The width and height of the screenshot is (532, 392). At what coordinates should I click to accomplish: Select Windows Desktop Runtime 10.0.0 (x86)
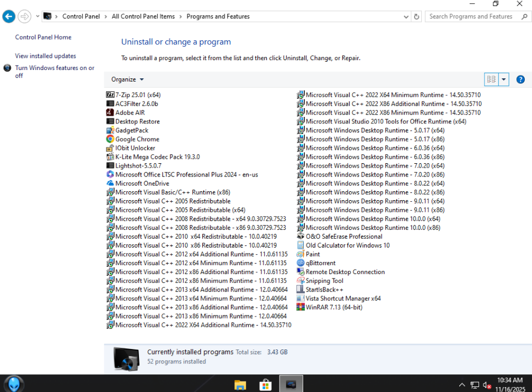click(x=369, y=227)
